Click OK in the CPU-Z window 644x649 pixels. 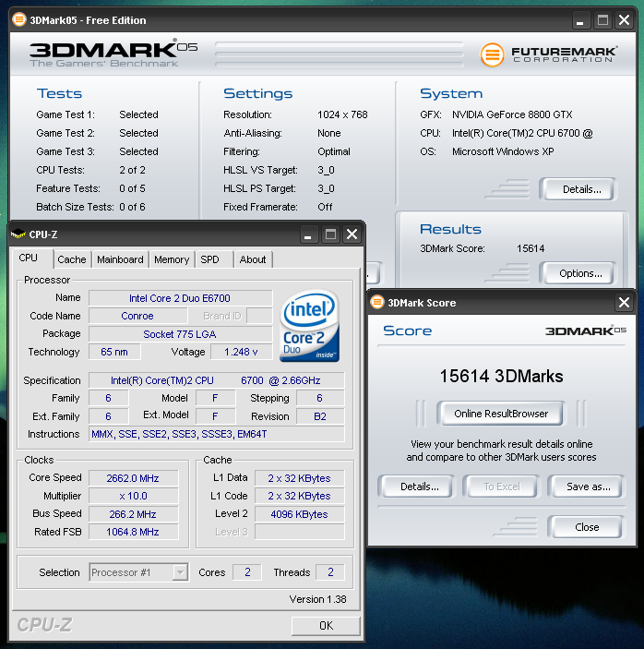tap(326, 625)
